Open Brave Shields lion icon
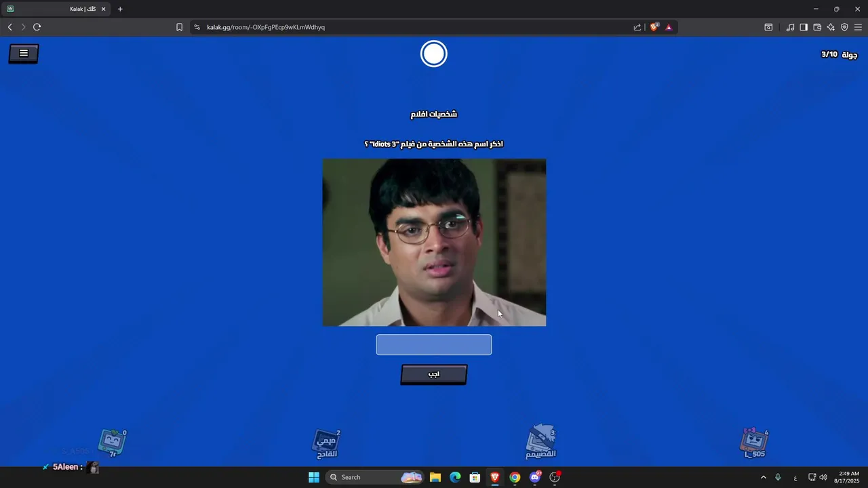This screenshot has height=488, width=868. click(654, 27)
